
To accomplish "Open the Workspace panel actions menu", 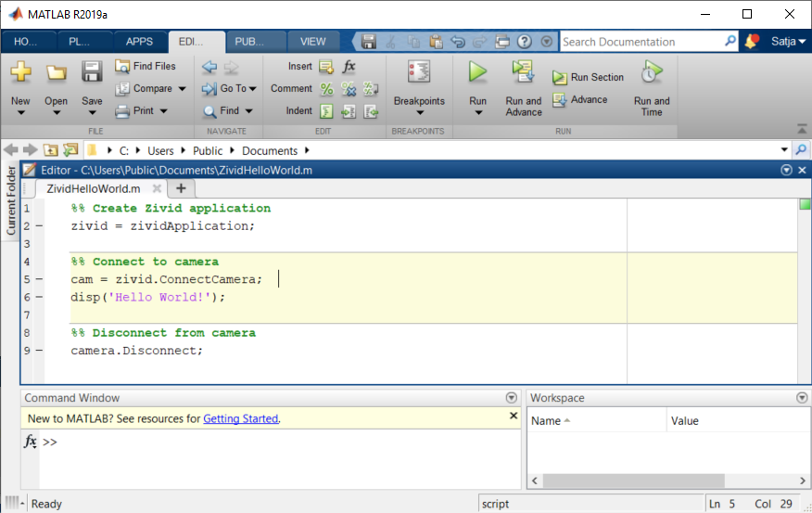I will pos(802,397).
